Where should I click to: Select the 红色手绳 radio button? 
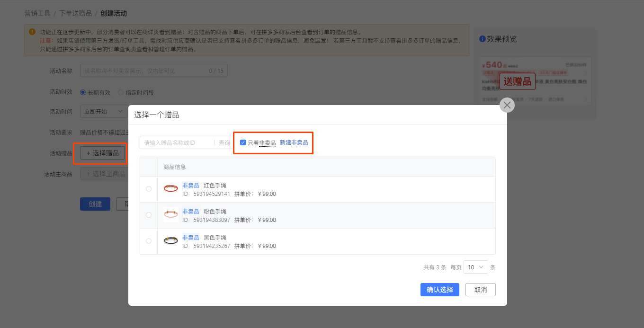[x=149, y=189]
